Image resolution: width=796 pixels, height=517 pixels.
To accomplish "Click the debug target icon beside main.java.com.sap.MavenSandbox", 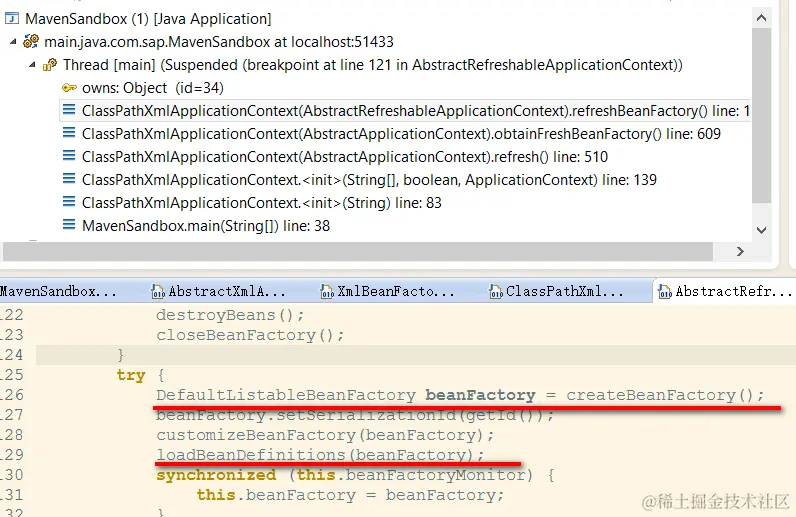I will [31, 41].
